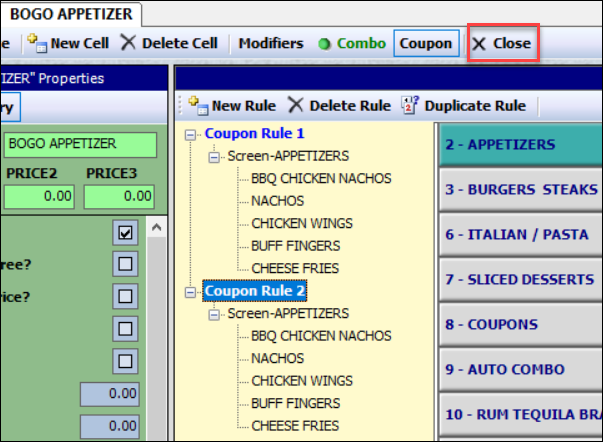The image size is (603, 442).
Task: Click the Duplicate Rule icon
Action: click(410, 105)
